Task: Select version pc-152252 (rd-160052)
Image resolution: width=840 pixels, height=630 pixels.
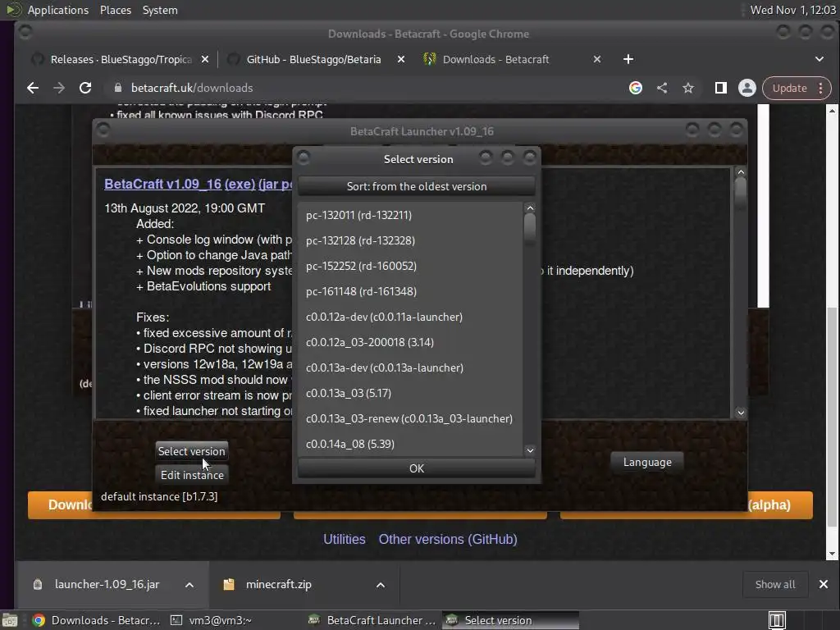Action: click(409, 266)
